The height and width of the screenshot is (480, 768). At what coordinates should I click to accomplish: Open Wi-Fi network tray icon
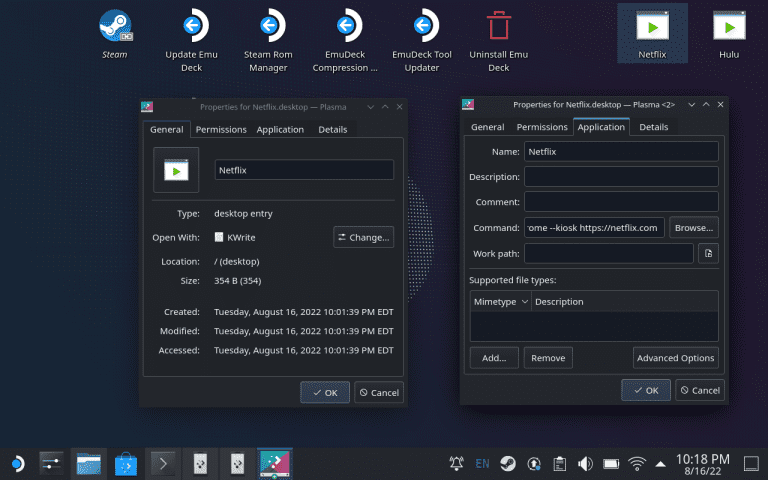637,463
